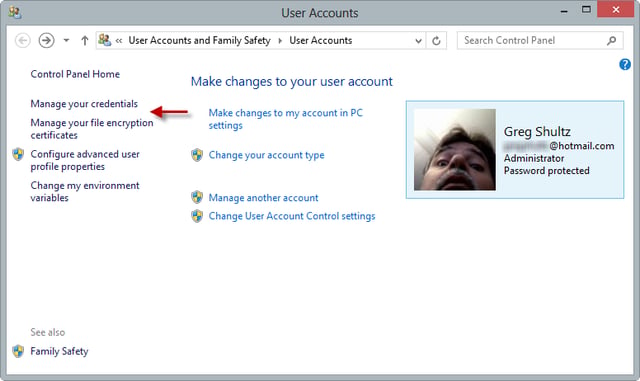
Task: Click the 'Administrator' account type text
Action: (x=534, y=158)
